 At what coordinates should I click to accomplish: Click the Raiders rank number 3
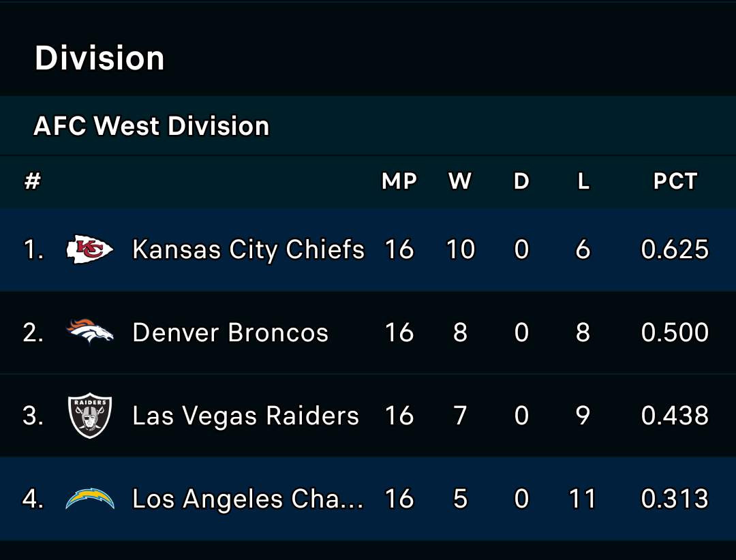(x=33, y=416)
